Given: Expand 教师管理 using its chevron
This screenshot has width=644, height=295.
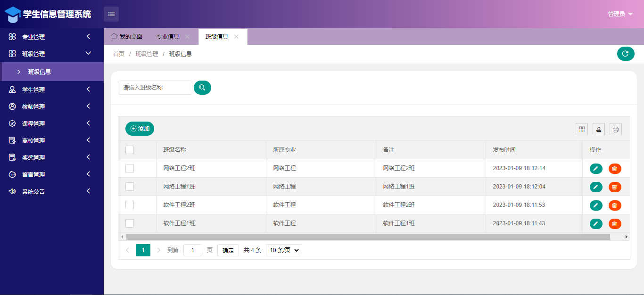Looking at the screenshot, I should click(88, 106).
